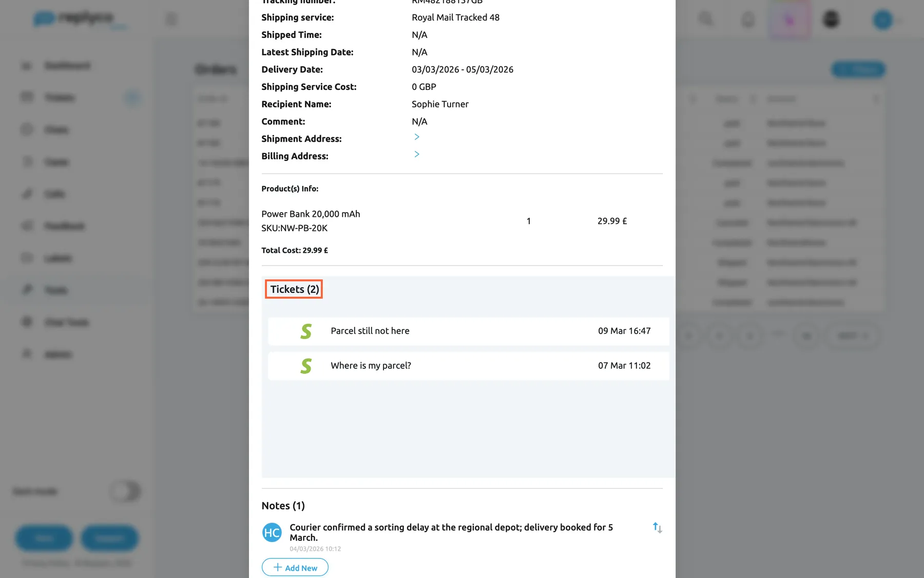This screenshot has height=578, width=924.
Task: Click the Royal Mail Tracked 48 value
Action: (x=455, y=17)
